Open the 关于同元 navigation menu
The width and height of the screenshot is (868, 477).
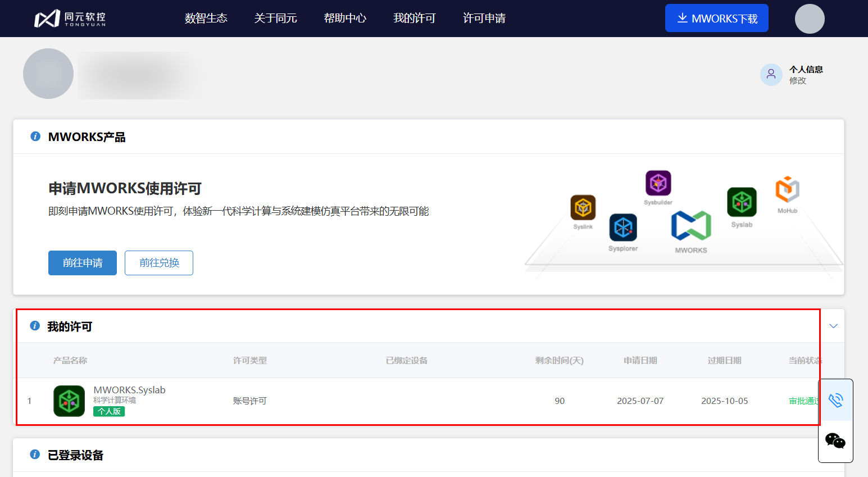(275, 19)
